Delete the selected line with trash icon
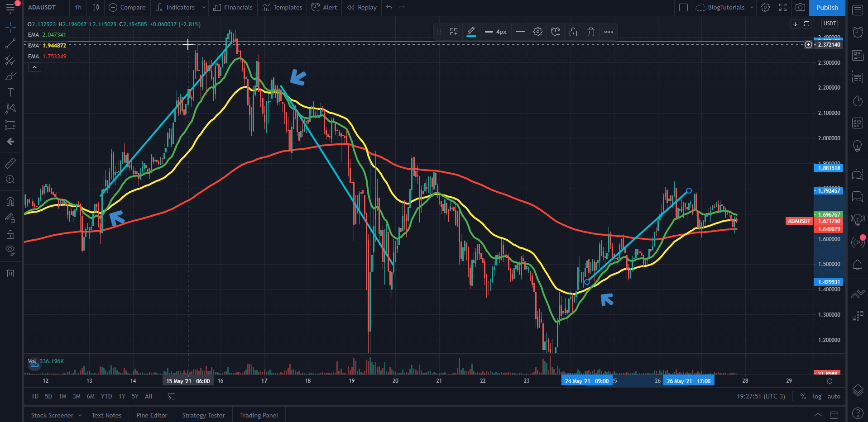Screen dimensions: 868x422 point(591,32)
